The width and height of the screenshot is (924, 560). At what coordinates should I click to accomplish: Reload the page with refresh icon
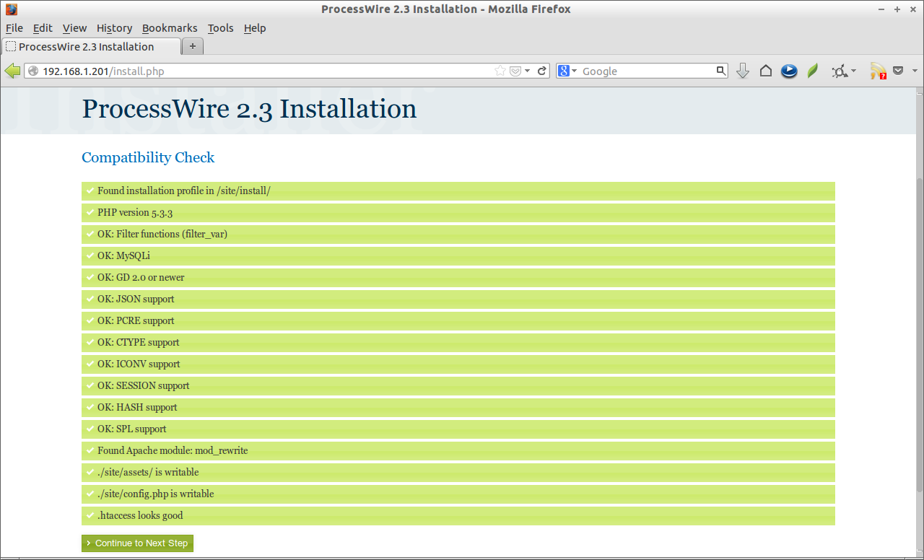pos(542,71)
